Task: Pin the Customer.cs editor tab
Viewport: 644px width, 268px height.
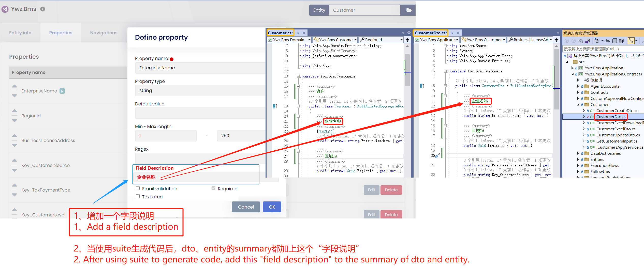Action: [298, 33]
